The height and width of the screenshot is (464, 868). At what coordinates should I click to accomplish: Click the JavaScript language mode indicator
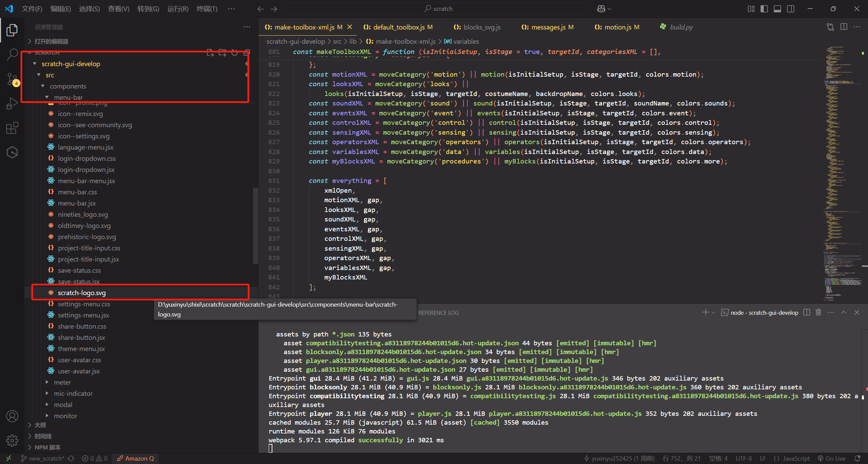point(792,459)
